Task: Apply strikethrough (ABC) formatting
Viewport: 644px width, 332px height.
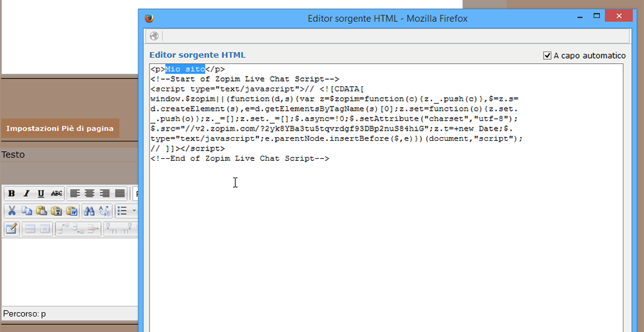Action: pos(56,193)
